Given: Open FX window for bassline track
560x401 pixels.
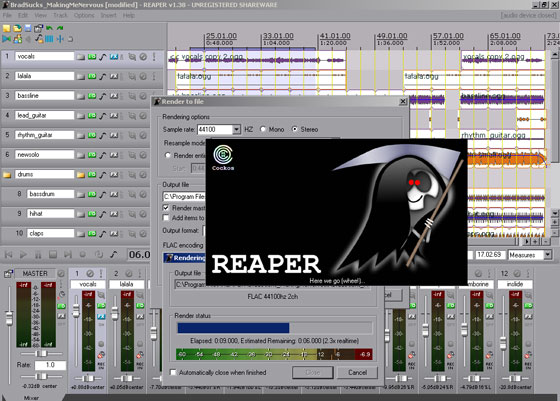Looking at the screenshot, I should pyautogui.click(x=114, y=96).
